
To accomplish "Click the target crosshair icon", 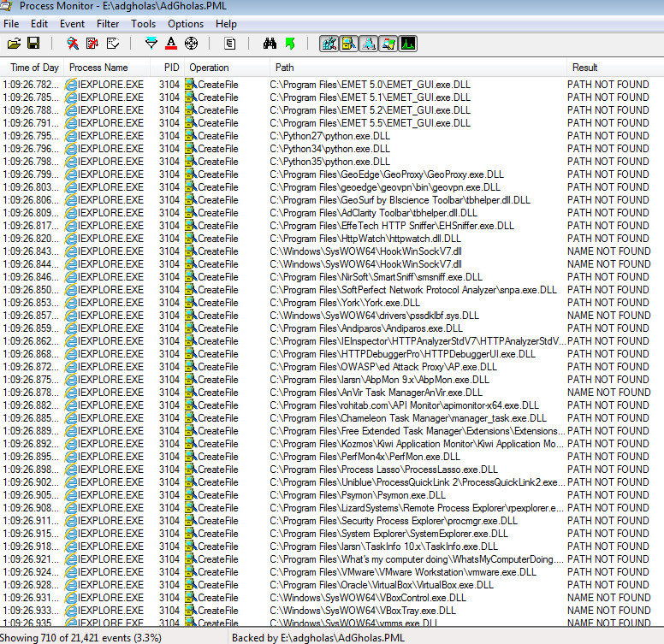I will (191, 43).
